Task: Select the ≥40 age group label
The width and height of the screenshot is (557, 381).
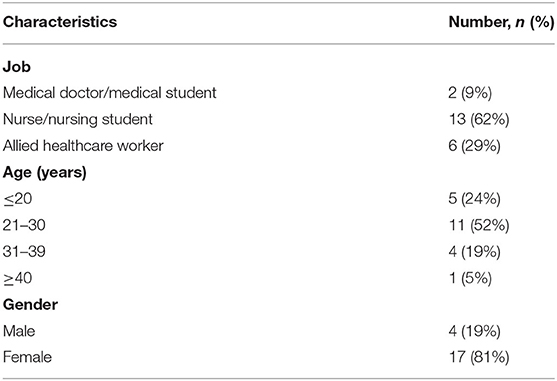Action: coord(17,278)
